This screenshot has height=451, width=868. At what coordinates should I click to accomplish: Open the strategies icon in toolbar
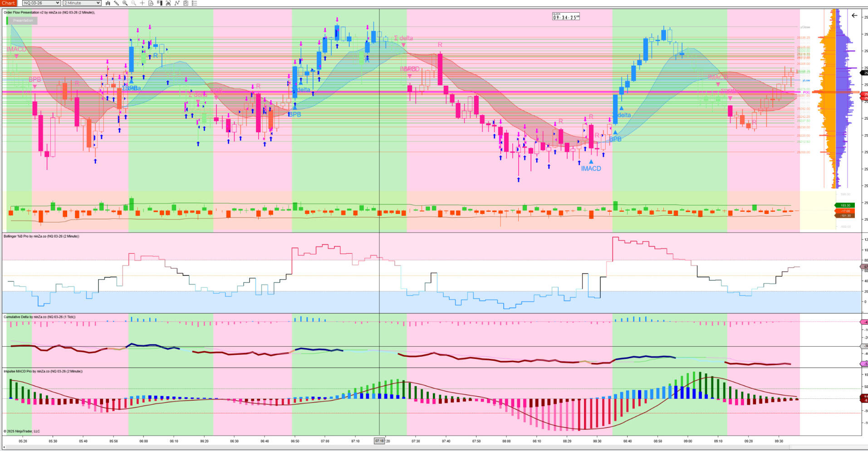[x=177, y=3]
